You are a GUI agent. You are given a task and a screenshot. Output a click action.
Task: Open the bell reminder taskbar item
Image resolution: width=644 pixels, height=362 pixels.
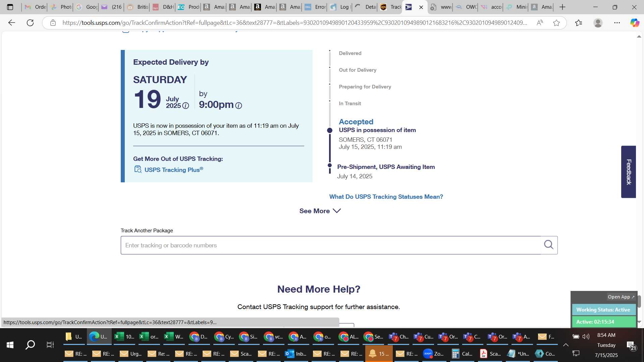[x=378, y=354]
